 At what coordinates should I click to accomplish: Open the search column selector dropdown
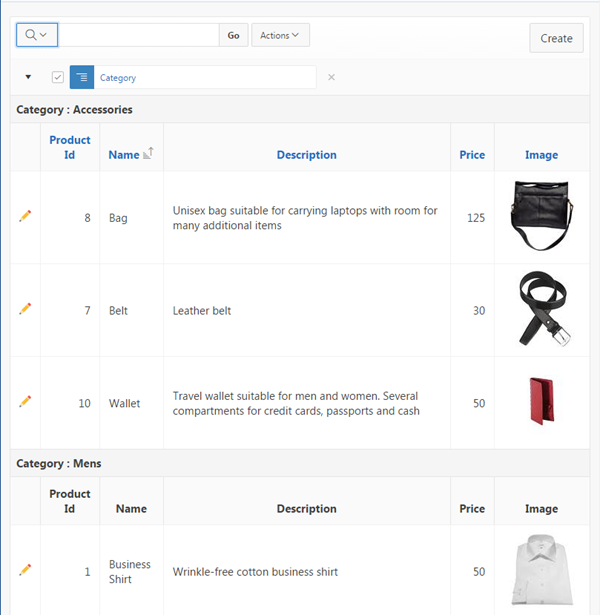(37, 35)
